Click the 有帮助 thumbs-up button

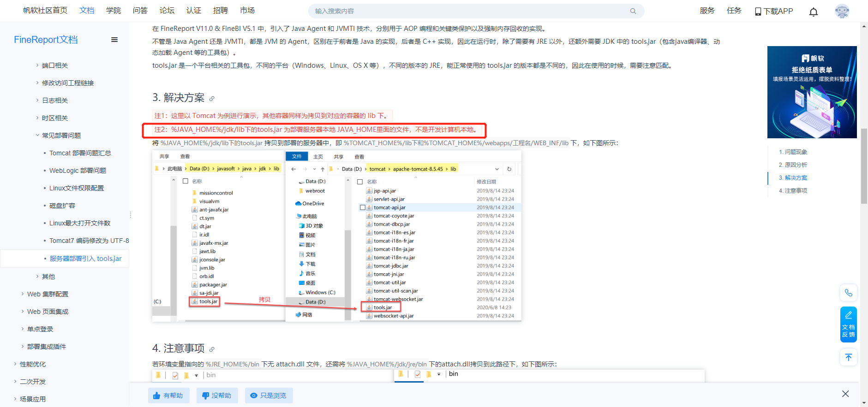coord(168,395)
